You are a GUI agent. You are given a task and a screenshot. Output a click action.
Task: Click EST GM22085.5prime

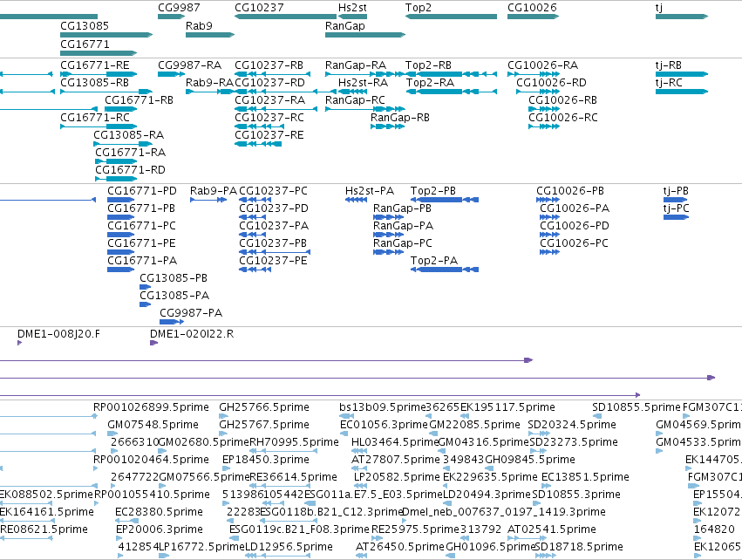click(474, 425)
